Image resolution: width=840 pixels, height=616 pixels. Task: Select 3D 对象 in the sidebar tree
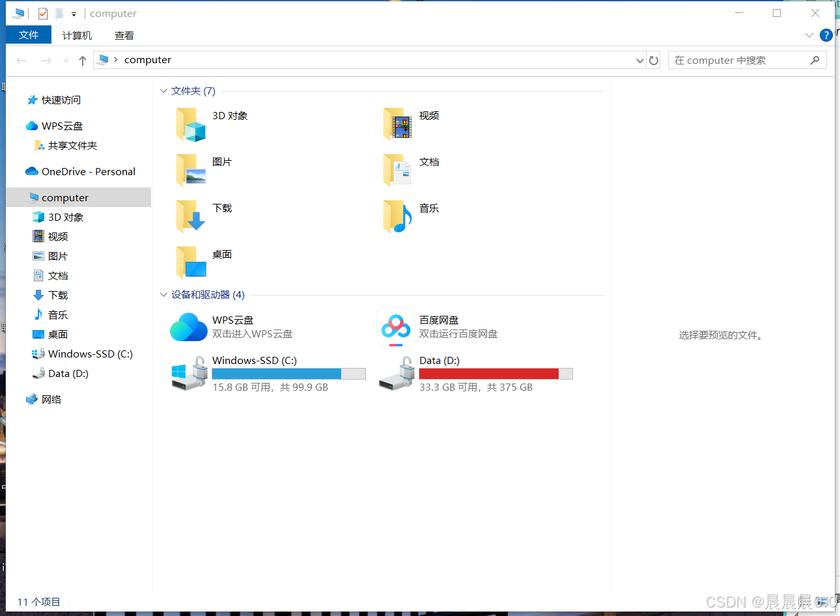pyautogui.click(x=66, y=217)
